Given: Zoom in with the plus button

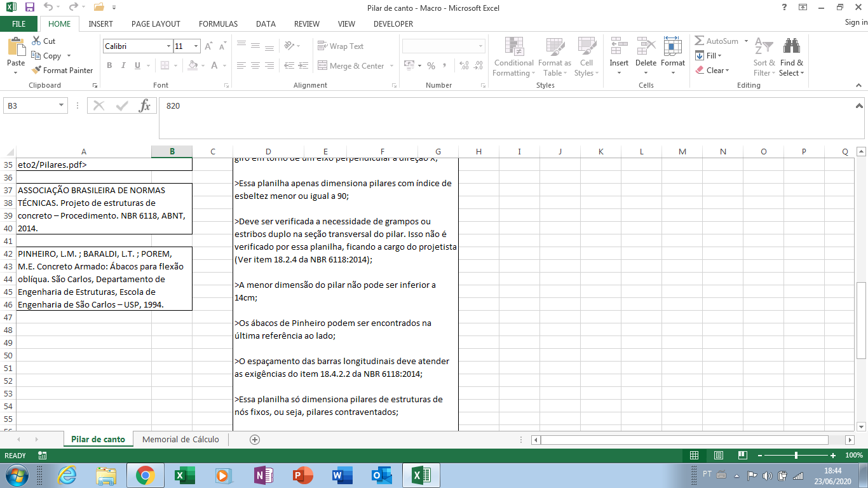Looking at the screenshot, I should coord(833,456).
